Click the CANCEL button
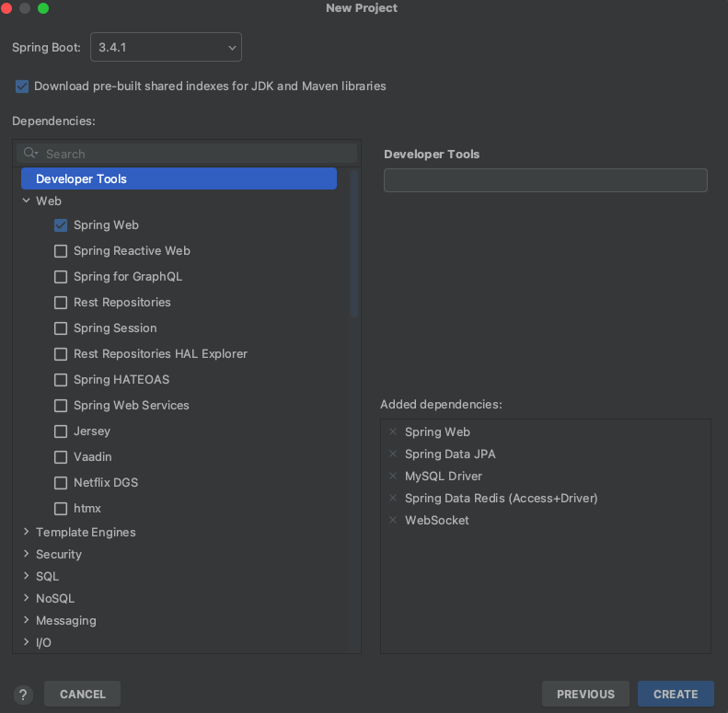The image size is (728, 713). tap(82, 694)
